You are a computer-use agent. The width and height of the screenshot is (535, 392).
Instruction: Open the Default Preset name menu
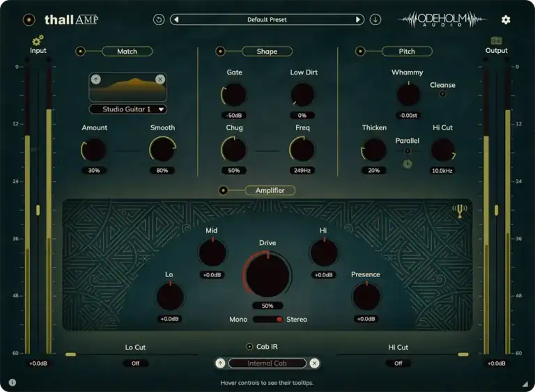tap(267, 19)
